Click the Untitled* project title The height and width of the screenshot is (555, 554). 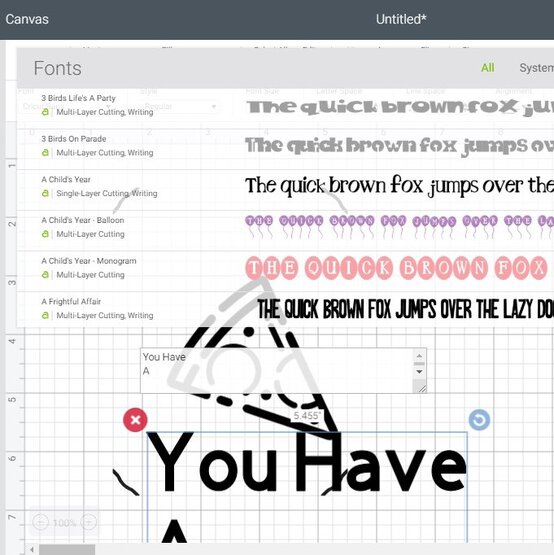[401, 19]
